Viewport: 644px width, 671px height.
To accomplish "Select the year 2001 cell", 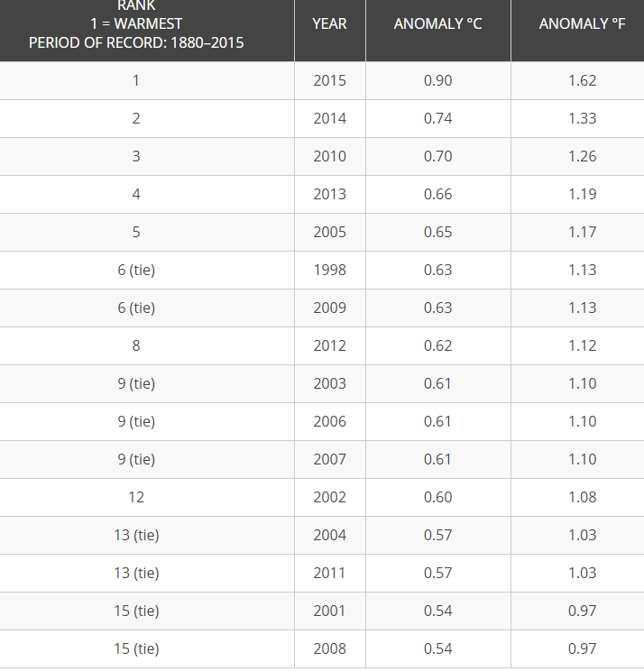I will [x=329, y=611].
